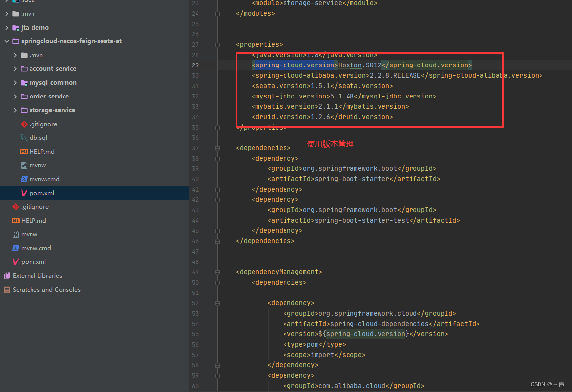Click the import scope value

coord(322,355)
